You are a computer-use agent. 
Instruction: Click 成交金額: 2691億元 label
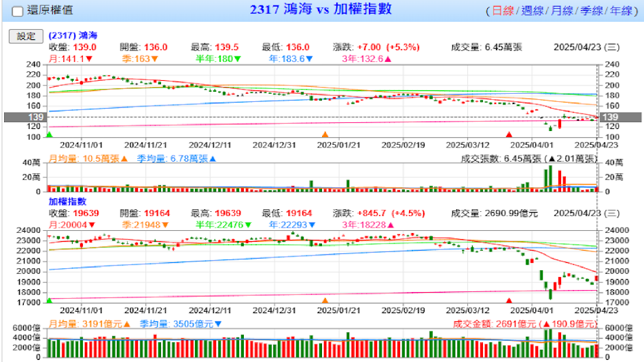tap(525, 324)
